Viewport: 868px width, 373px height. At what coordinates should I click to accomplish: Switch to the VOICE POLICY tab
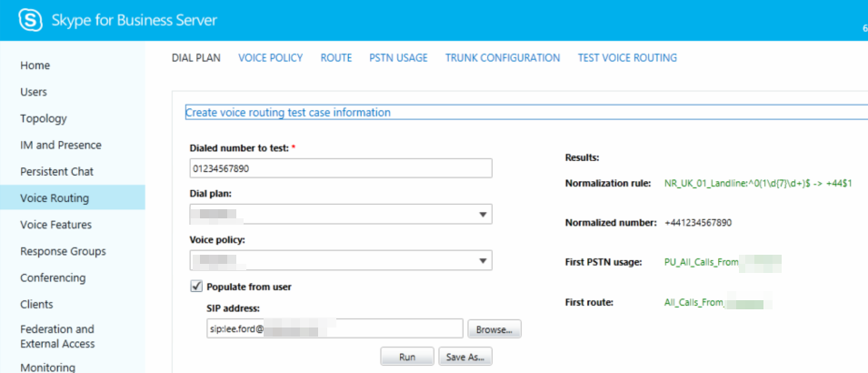click(270, 58)
